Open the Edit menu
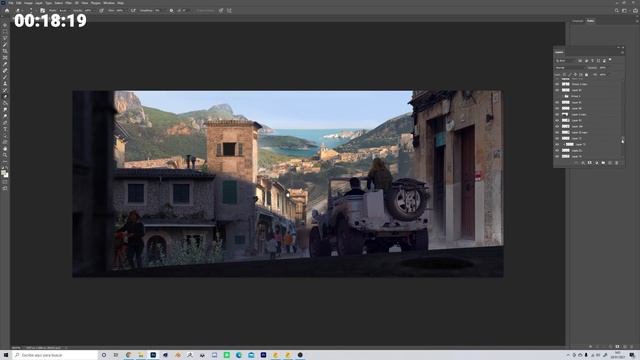Screen dimensions: 640x360 coord(18,3)
